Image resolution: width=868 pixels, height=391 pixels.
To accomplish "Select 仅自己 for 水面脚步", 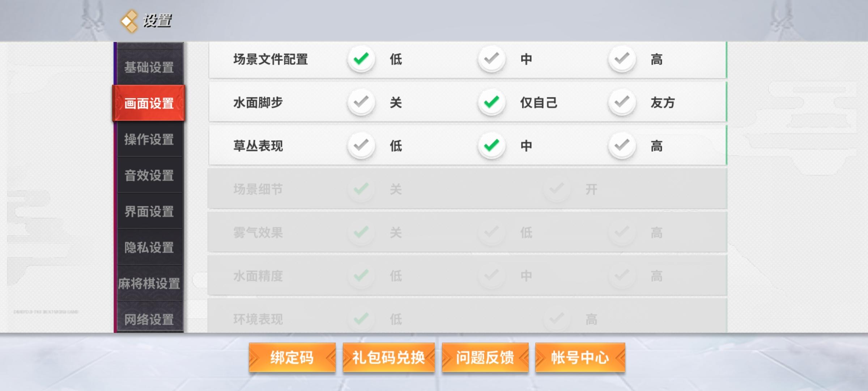I will [x=492, y=102].
